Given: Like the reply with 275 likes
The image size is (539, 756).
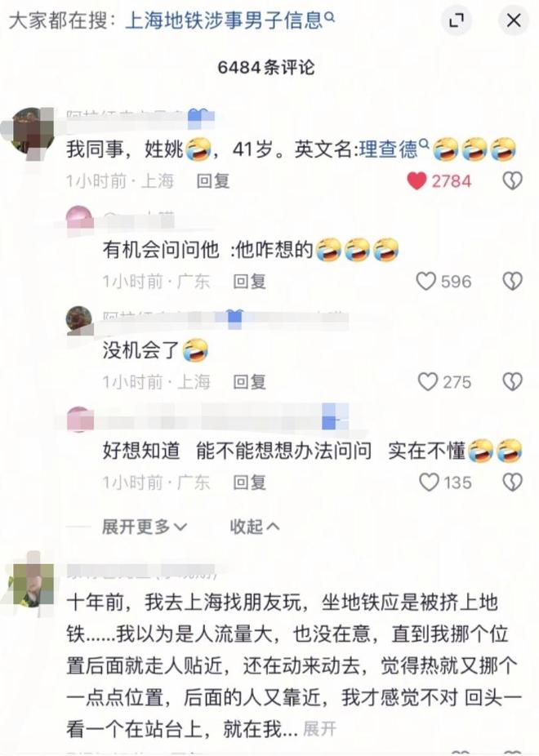Looking at the screenshot, I should pyautogui.click(x=427, y=382).
